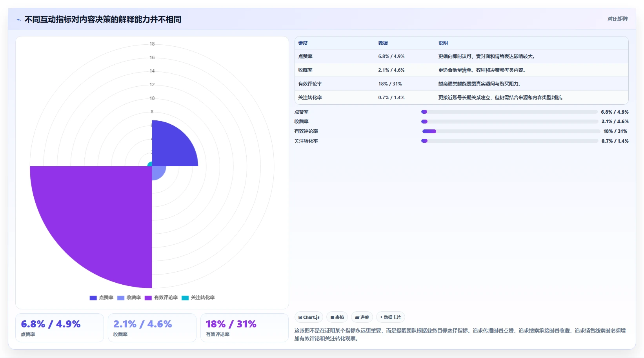The height and width of the screenshot is (358, 644).
Task: Click the 18% / 31% value after the progress bar
Action: 615,131
